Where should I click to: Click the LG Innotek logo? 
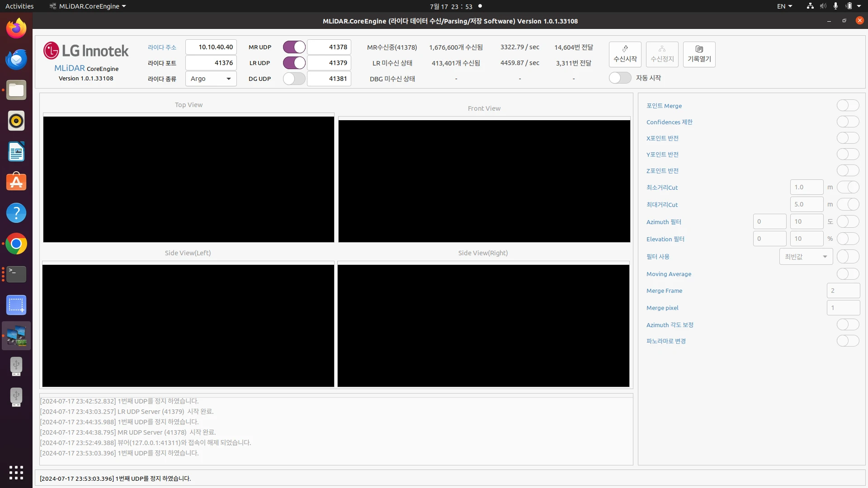[x=86, y=51]
